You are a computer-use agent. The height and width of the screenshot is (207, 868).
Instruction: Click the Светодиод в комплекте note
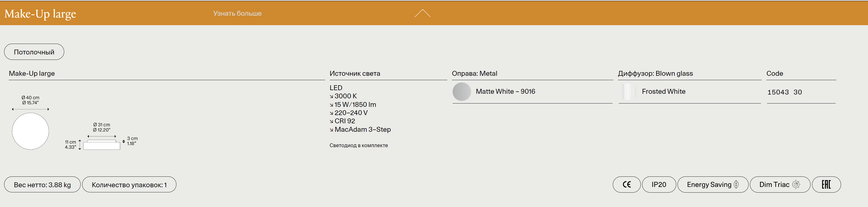tap(358, 145)
